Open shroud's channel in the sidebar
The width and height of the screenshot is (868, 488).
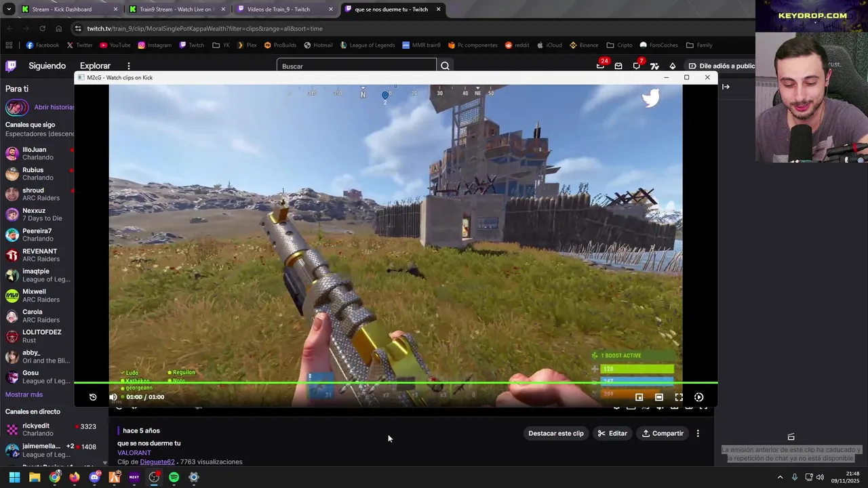pyautogui.click(x=37, y=194)
